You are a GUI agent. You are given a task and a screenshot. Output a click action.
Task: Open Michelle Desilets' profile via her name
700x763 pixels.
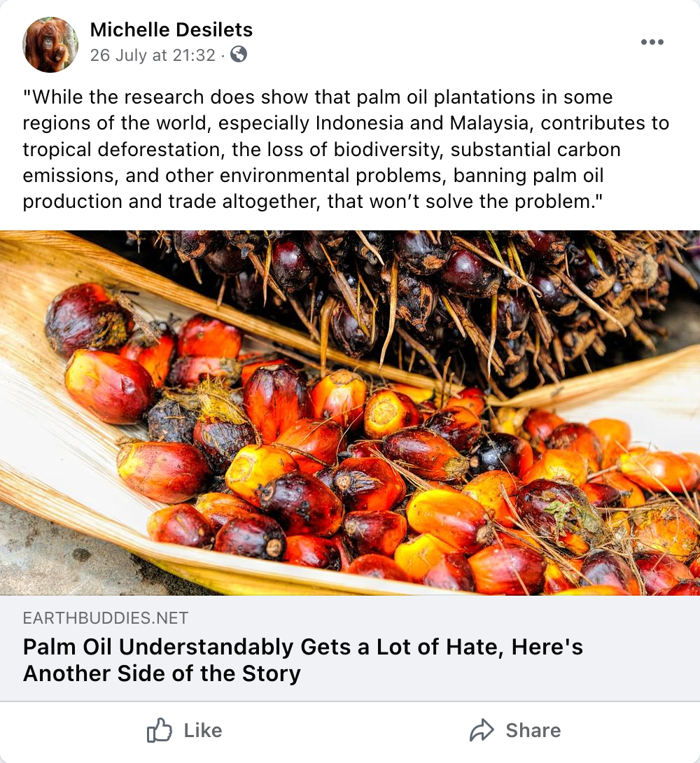pos(171,30)
